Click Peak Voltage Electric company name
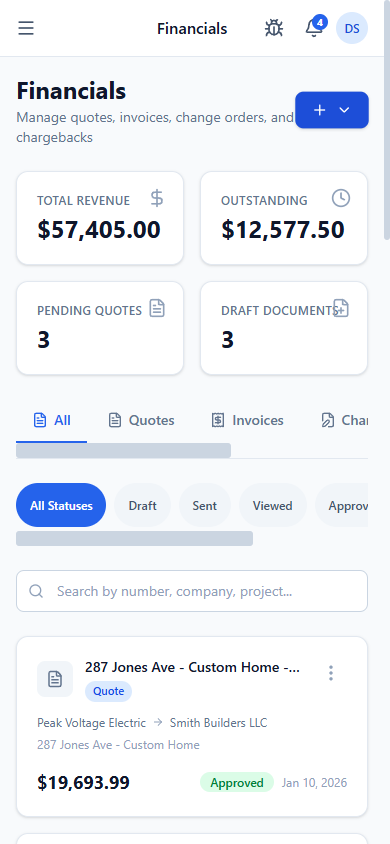 coord(91,723)
